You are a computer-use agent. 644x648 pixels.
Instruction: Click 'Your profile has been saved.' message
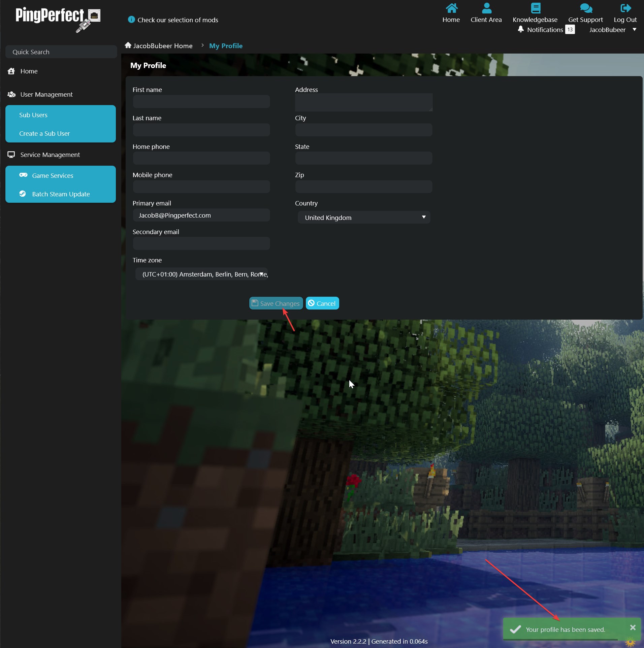pos(566,629)
